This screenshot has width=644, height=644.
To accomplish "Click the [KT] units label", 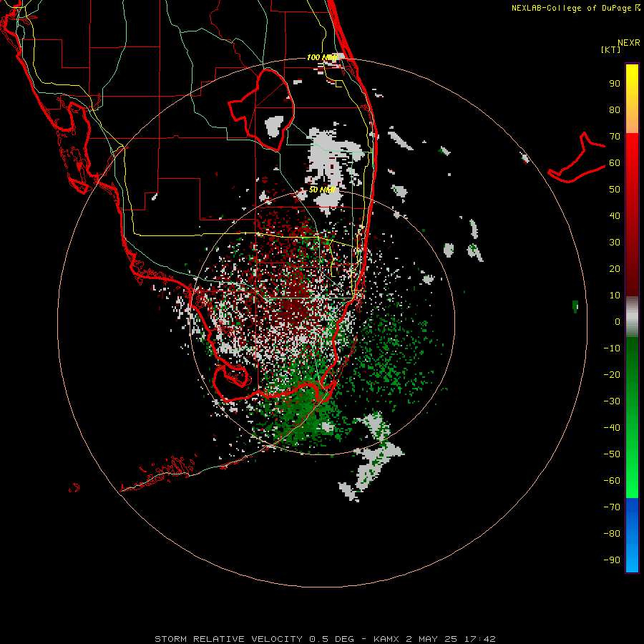I will pyautogui.click(x=610, y=49).
